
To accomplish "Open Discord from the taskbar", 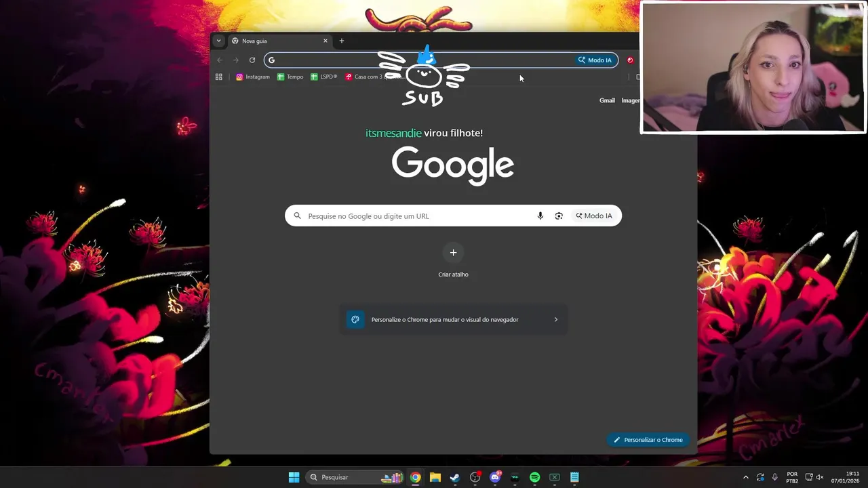I will (495, 477).
